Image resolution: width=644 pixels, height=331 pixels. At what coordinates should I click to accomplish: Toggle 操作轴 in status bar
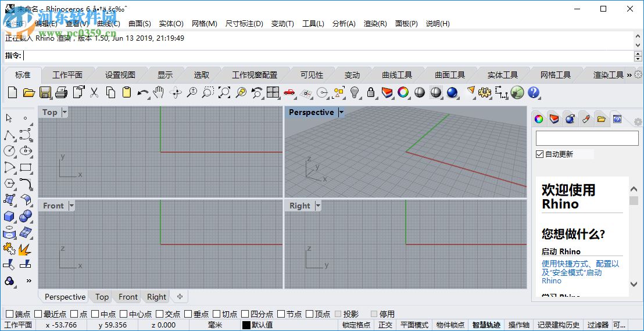(x=518, y=325)
